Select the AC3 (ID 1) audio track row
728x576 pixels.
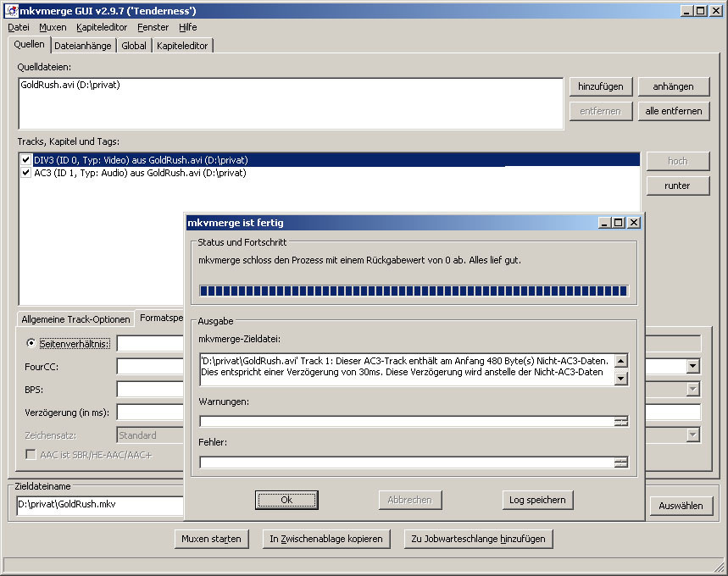point(329,173)
